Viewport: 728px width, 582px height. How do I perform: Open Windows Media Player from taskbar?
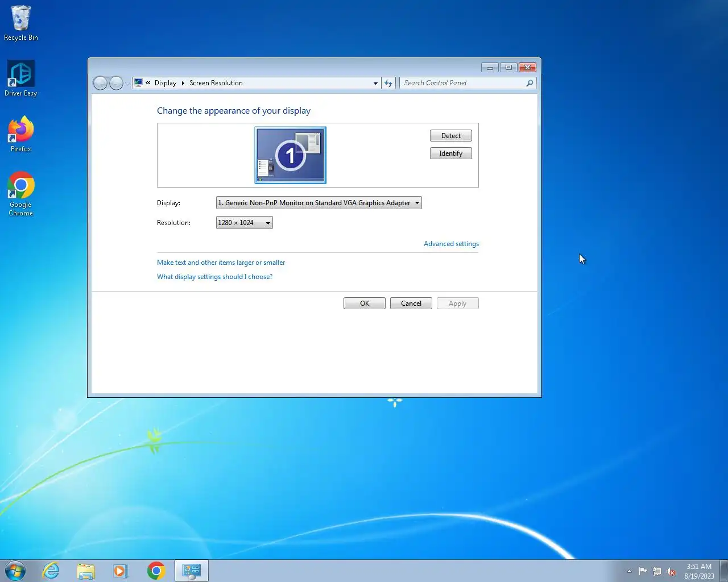pos(121,571)
